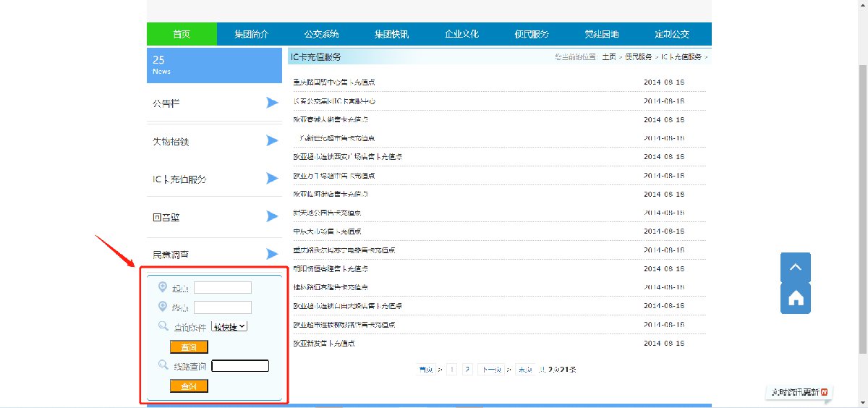Viewport: 868px width, 408px height.
Task: Click the arrow icon beside IC卡充值服务
Action: pos(272,179)
